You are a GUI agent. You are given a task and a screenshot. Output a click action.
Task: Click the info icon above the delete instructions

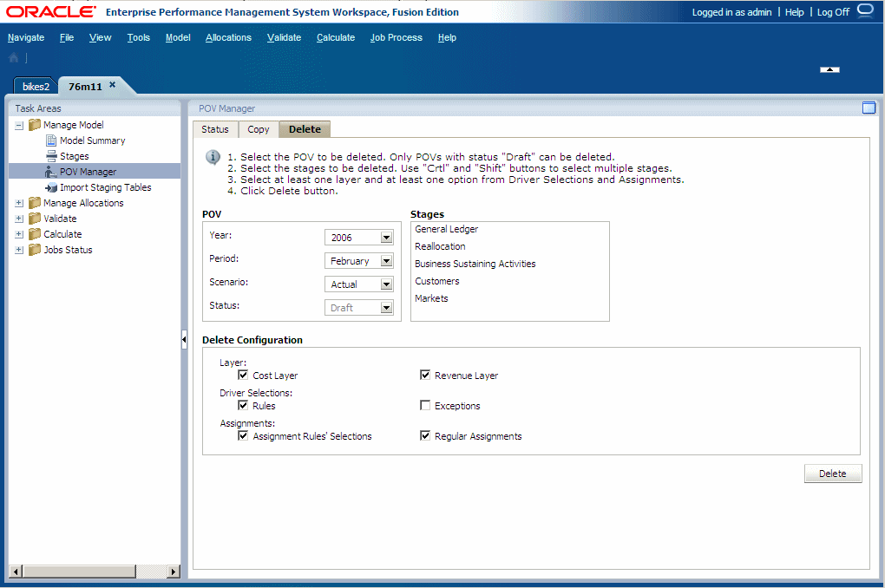[211, 157]
